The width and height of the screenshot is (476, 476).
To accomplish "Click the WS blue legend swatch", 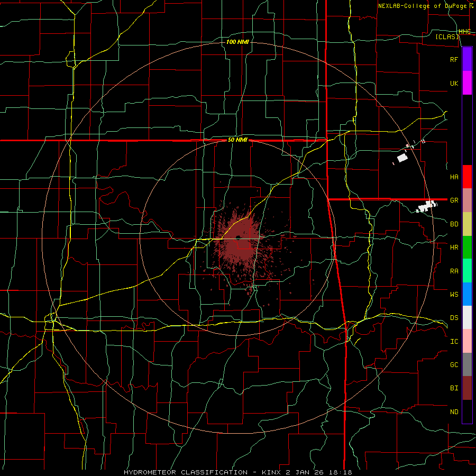I will coord(467,294).
